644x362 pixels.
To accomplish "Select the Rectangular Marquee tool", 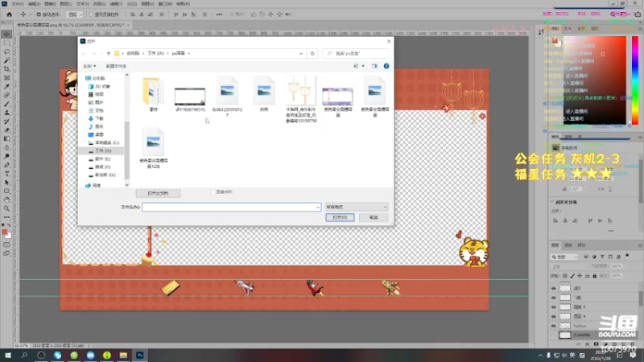I will coord(6,43).
